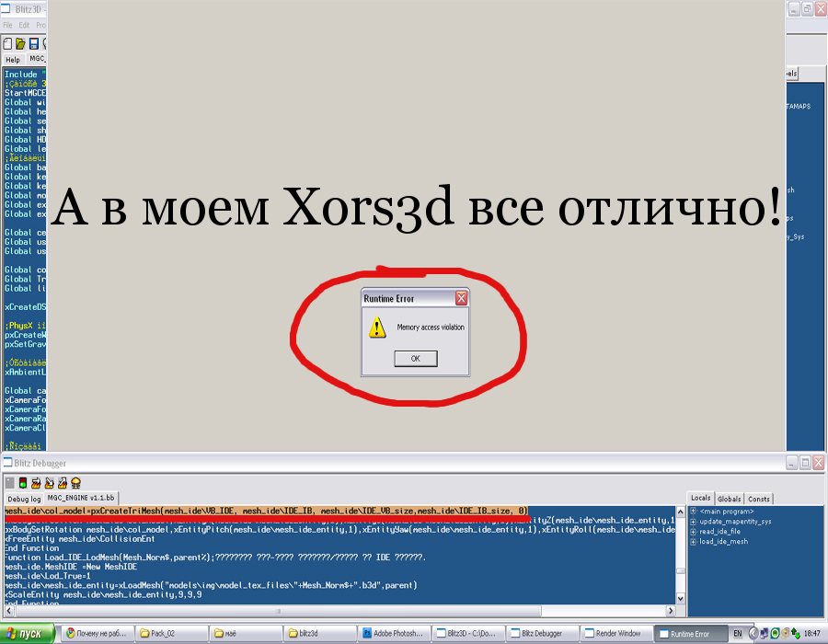This screenshot has height=644, width=828.
Task: Click the debugger code vertical scroll down arrow
Action: [681, 597]
